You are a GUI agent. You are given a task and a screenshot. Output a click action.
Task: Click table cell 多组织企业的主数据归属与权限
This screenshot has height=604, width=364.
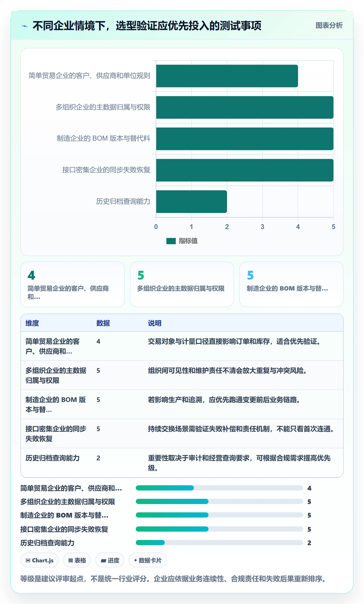tap(56, 375)
